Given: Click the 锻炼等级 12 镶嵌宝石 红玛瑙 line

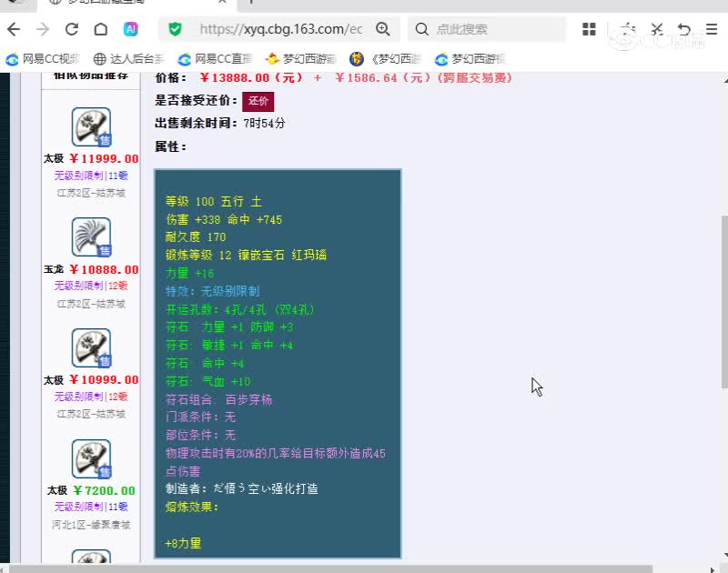Looking at the screenshot, I should click(x=246, y=256).
